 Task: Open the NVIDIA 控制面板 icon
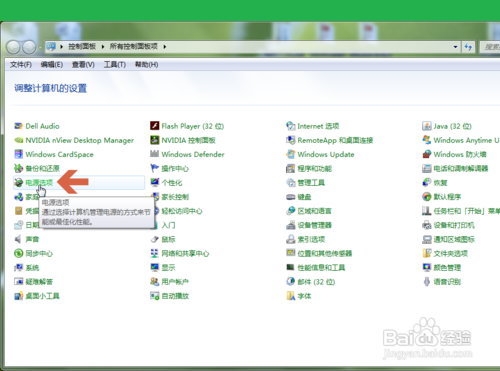(155, 140)
